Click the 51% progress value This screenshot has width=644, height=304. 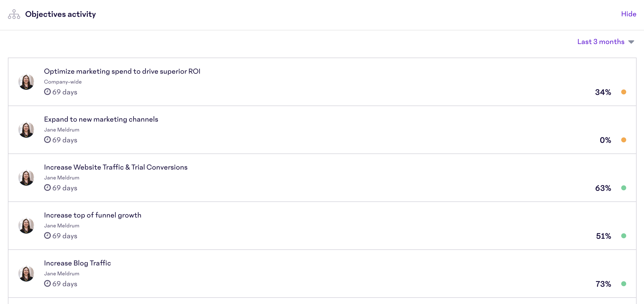[x=603, y=236]
